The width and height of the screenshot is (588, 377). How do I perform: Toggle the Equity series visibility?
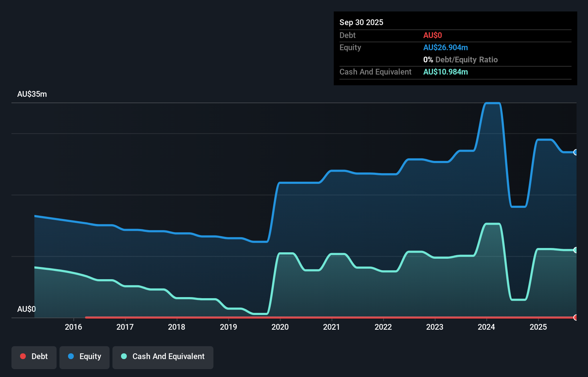tap(85, 357)
